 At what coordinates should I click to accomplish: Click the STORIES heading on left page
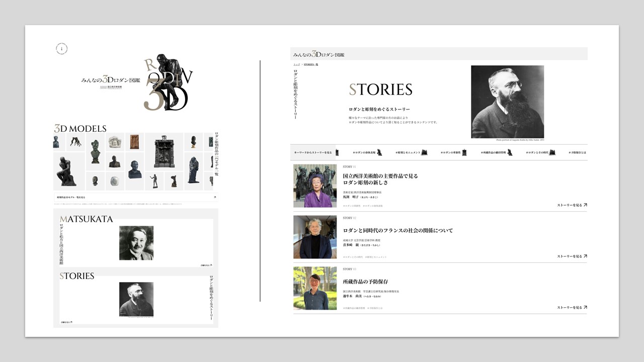(77, 276)
